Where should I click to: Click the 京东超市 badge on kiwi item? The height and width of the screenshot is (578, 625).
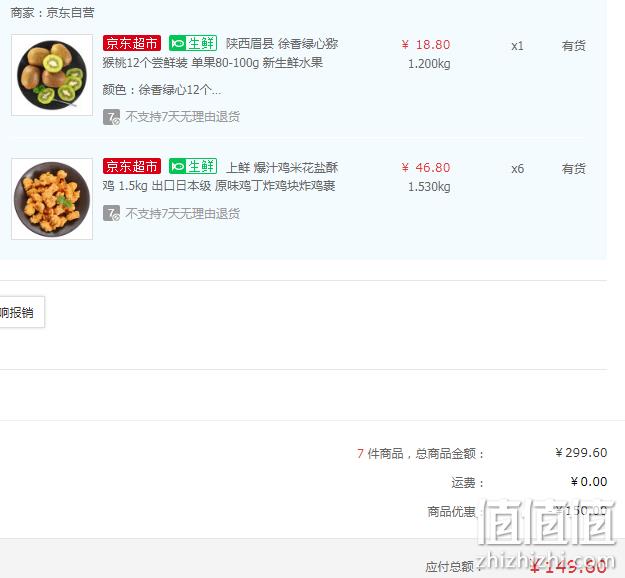pyautogui.click(x=132, y=43)
